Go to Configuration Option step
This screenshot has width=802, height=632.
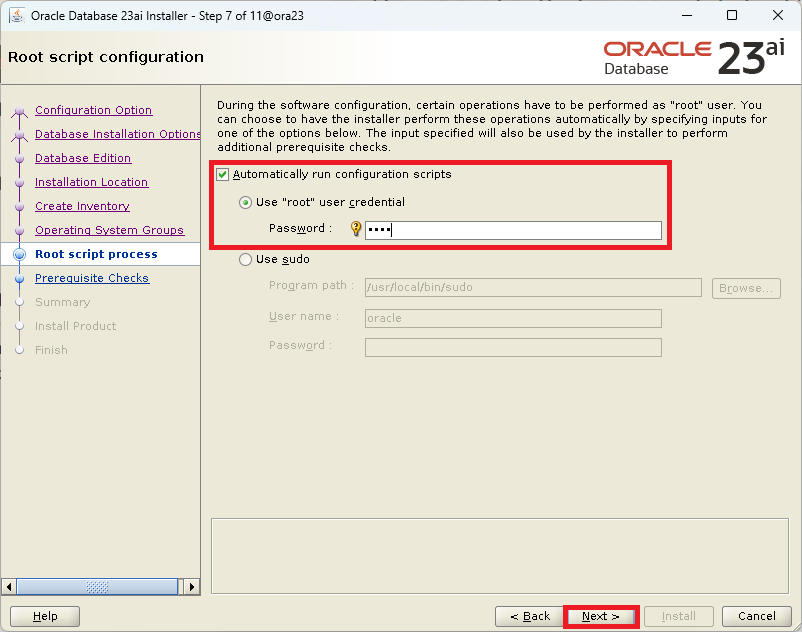tap(94, 110)
